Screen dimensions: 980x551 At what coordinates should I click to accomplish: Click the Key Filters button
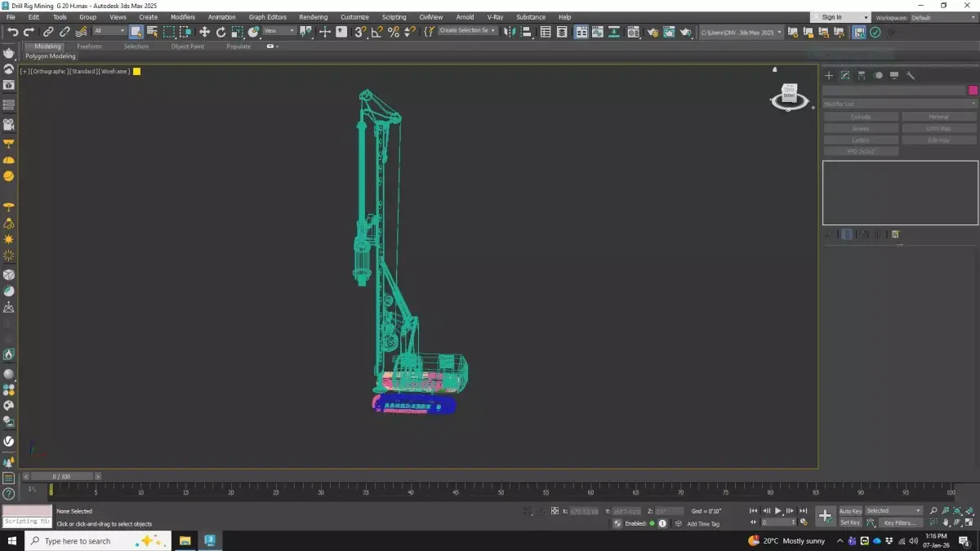899,522
